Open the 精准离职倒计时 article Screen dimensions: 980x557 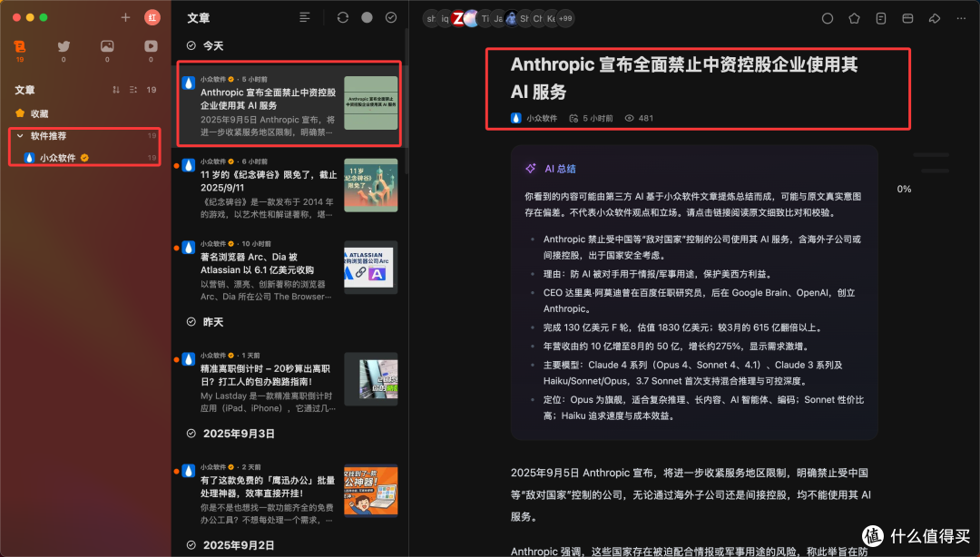pos(289,381)
